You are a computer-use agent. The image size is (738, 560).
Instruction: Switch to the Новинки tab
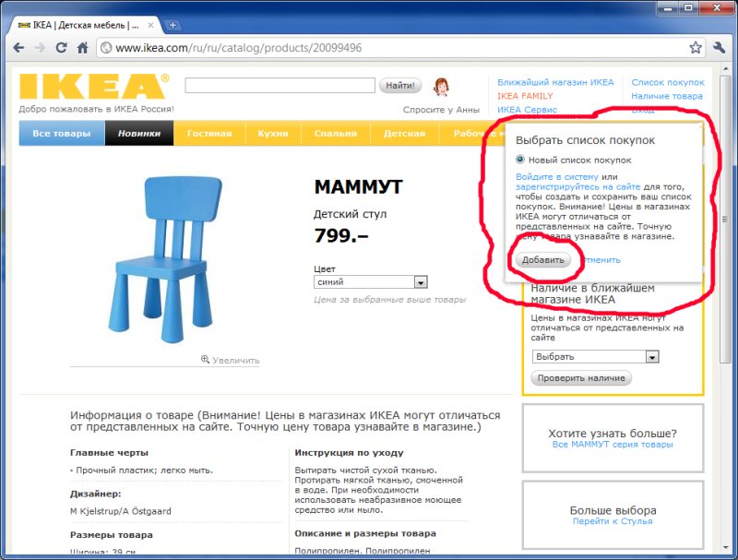click(139, 134)
